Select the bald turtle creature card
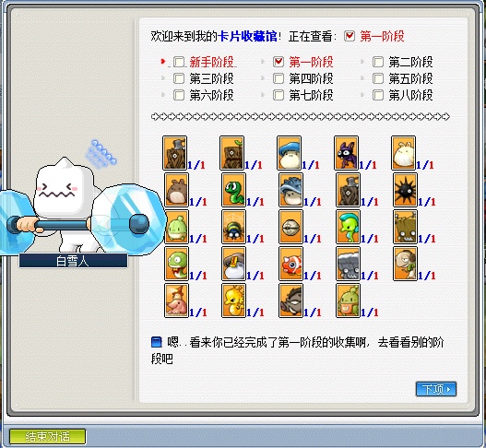The image size is (486, 448). 405,264
